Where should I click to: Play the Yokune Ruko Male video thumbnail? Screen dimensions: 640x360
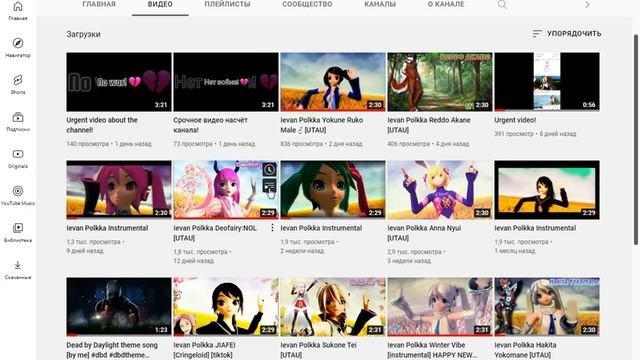coord(333,82)
